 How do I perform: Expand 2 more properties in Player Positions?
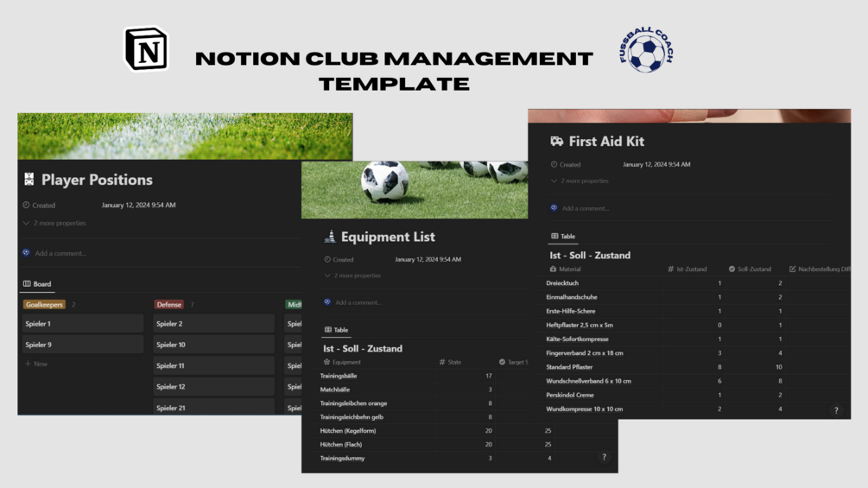54,223
